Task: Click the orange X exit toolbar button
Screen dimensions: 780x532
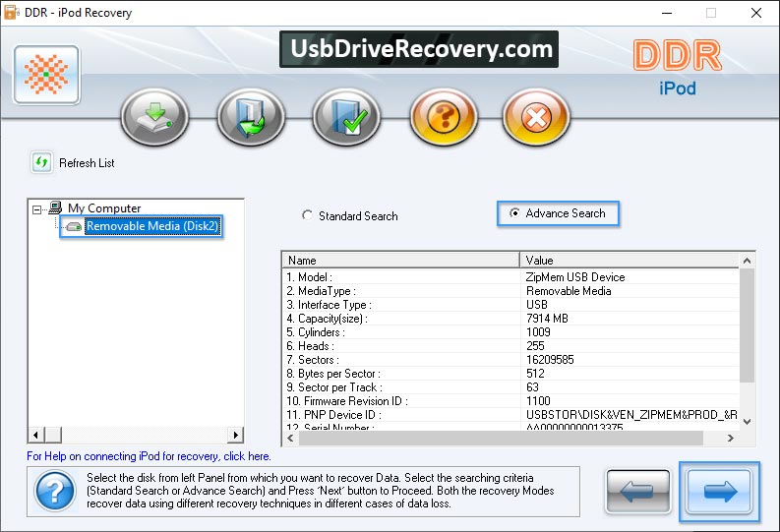Action: pos(536,117)
